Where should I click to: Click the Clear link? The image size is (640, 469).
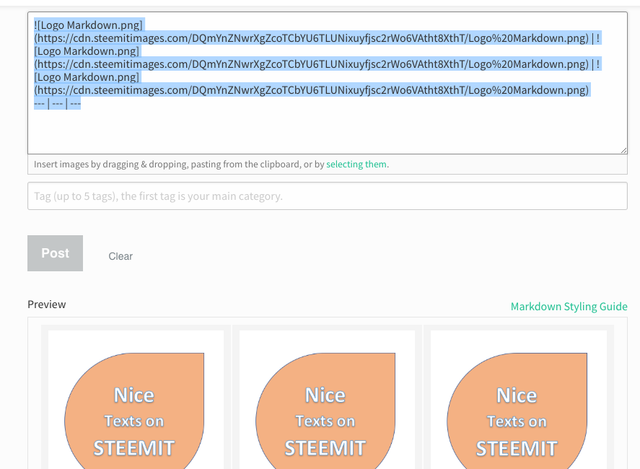pyautogui.click(x=120, y=256)
